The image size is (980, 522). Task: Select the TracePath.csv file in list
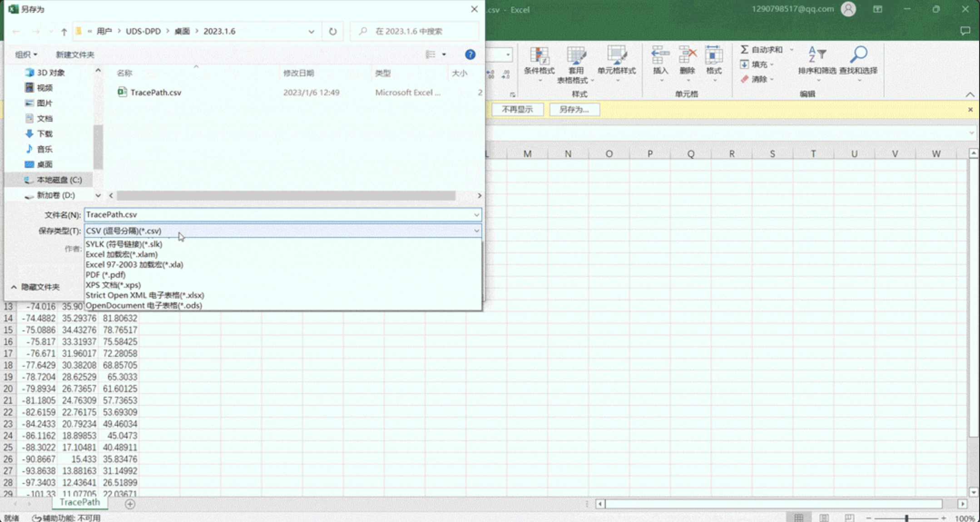click(x=156, y=93)
